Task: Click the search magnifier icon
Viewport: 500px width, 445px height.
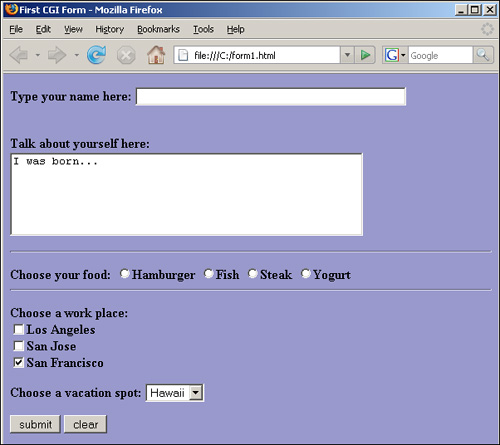Action: (x=483, y=55)
